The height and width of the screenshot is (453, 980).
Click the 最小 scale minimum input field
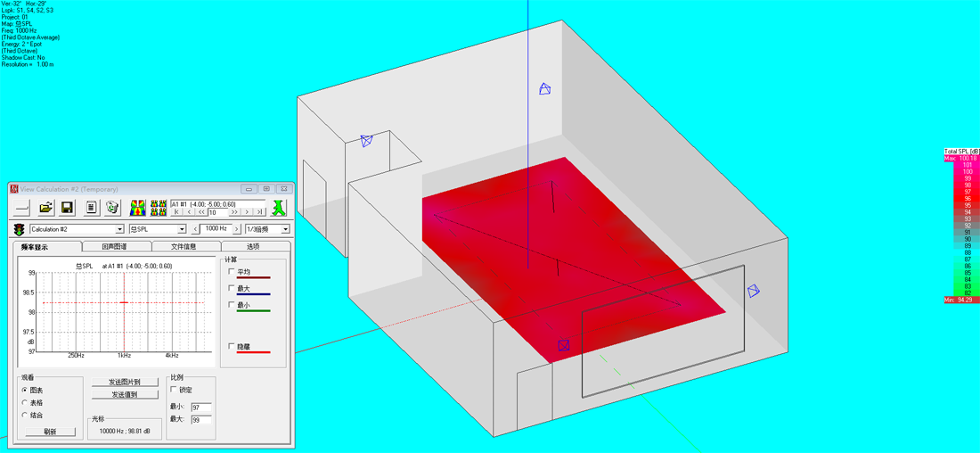point(200,408)
